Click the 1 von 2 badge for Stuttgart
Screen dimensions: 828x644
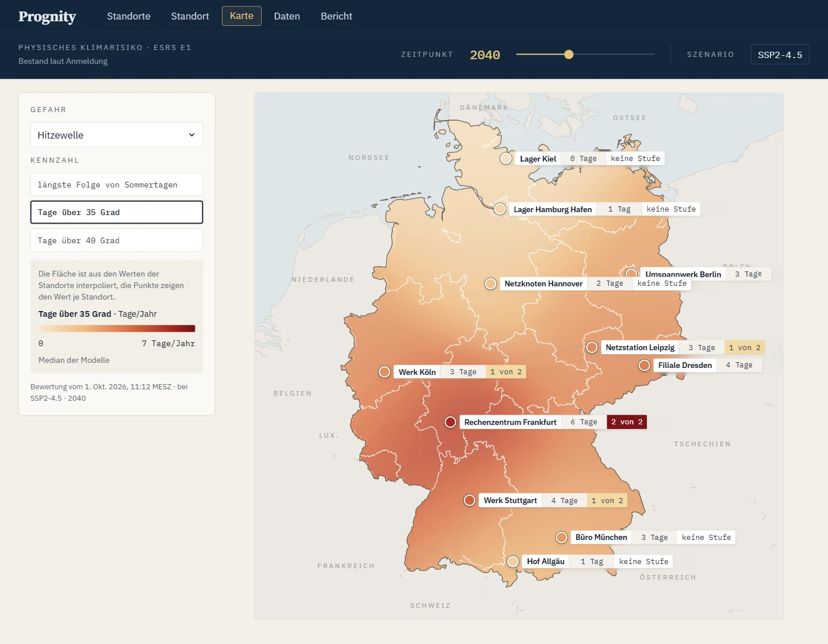pos(607,500)
